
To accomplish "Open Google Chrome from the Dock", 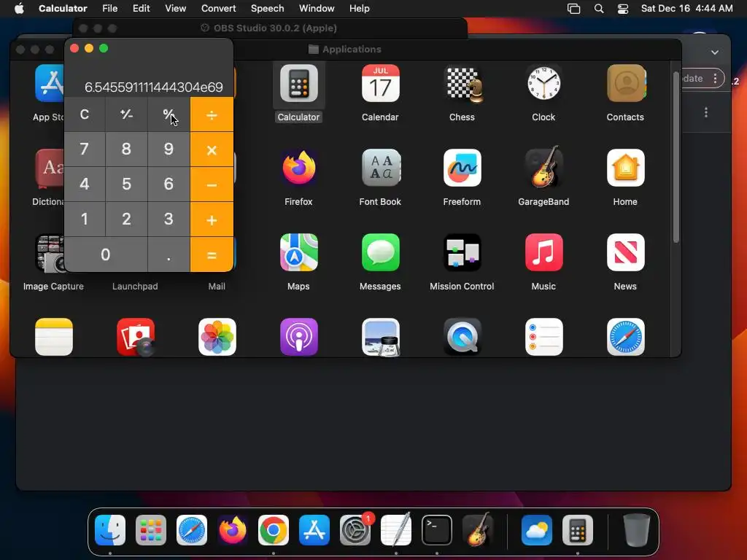I will coord(274,530).
